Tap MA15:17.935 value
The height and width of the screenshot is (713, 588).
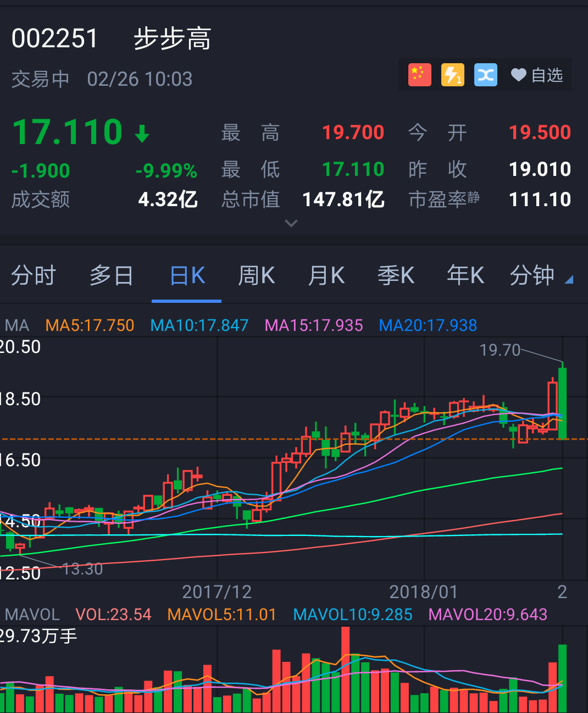click(314, 325)
